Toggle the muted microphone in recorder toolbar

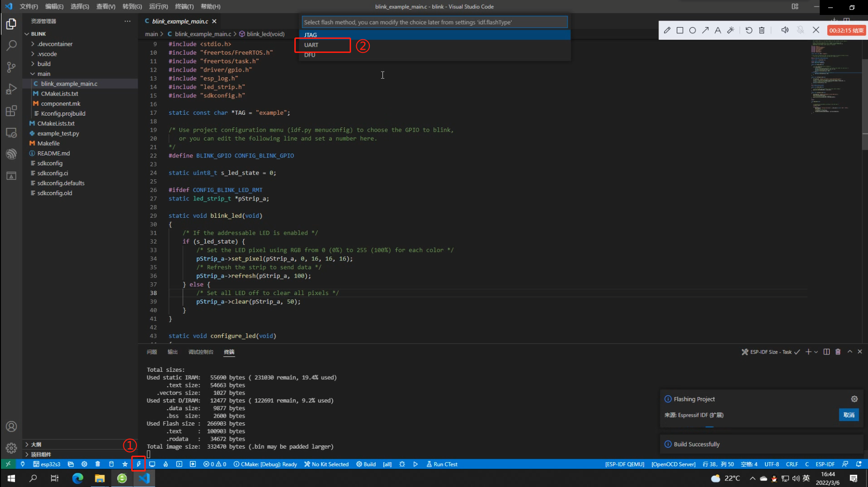pyautogui.click(x=801, y=30)
